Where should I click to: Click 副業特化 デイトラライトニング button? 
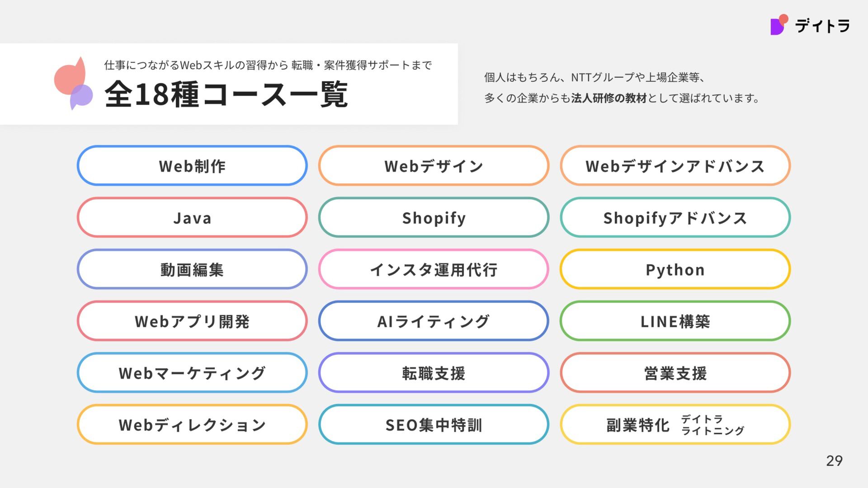[x=675, y=424]
